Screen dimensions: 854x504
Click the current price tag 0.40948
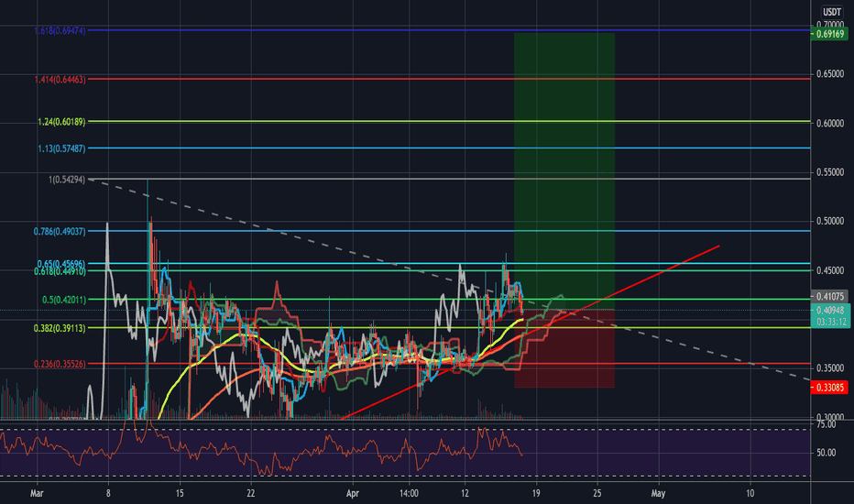tap(830, 310)
